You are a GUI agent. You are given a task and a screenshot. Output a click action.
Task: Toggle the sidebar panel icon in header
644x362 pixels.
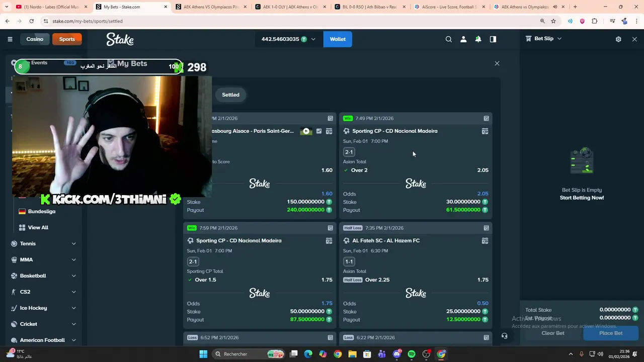coord(493,39)
